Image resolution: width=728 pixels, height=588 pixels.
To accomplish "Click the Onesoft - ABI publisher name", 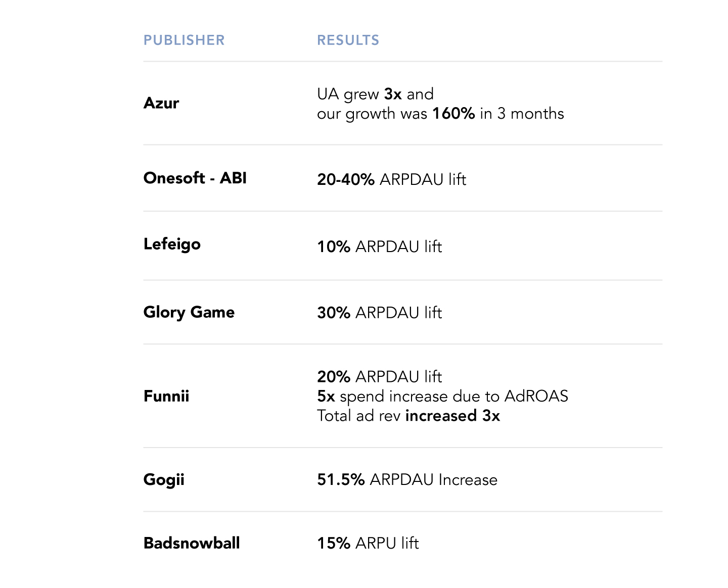I will (x=195, y=178).
